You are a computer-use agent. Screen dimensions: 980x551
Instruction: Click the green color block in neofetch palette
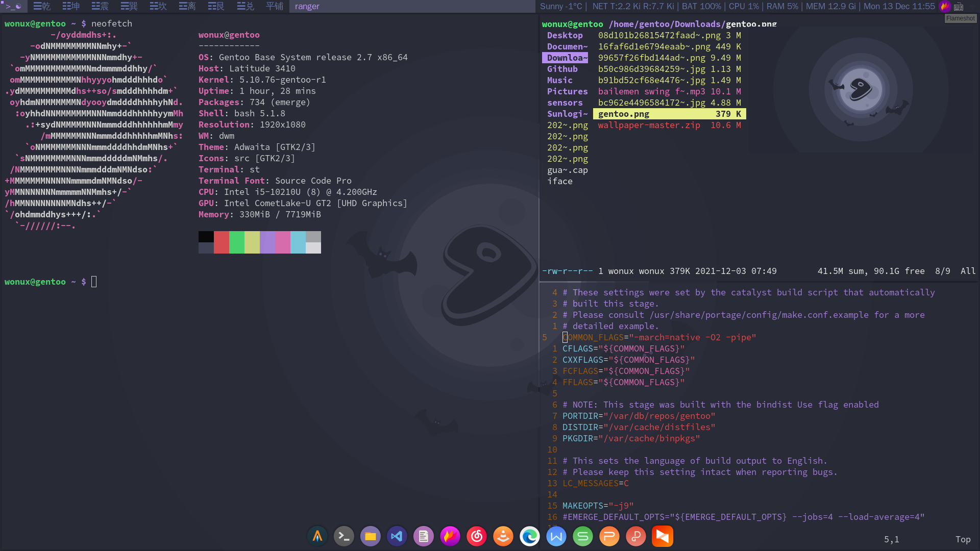click(237, 242)
